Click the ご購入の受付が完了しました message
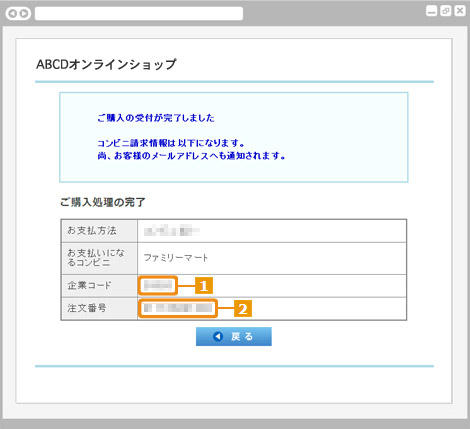This screenshot has height=429, width=470. [156, 118]
